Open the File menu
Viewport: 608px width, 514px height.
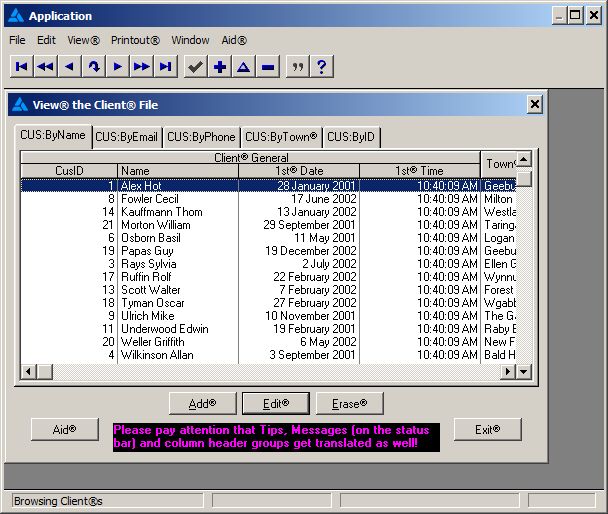pyautogui.click(x=17, y=40)
